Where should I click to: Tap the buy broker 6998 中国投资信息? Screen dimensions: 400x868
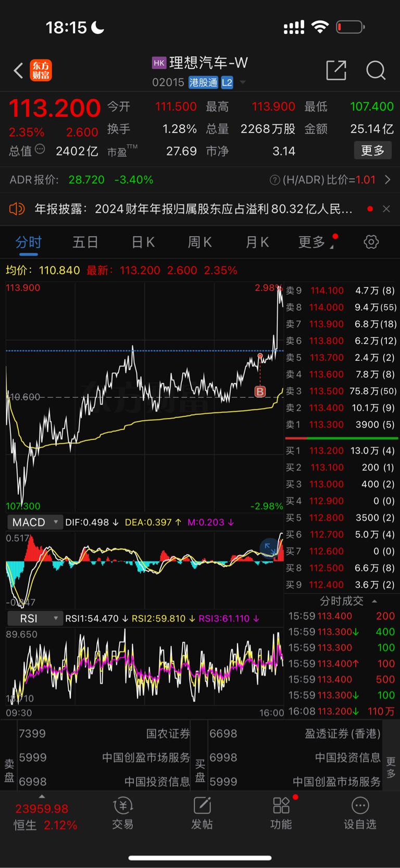(295, 757)
